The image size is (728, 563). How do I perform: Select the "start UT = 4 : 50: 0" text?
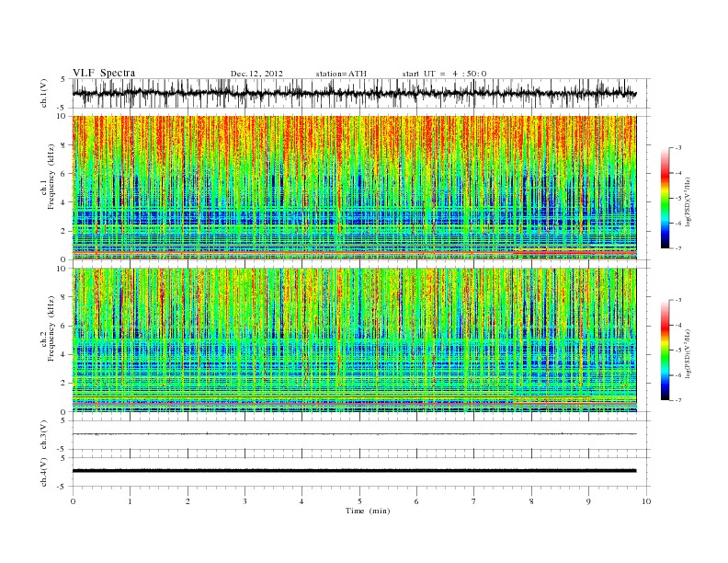point(444,74)
